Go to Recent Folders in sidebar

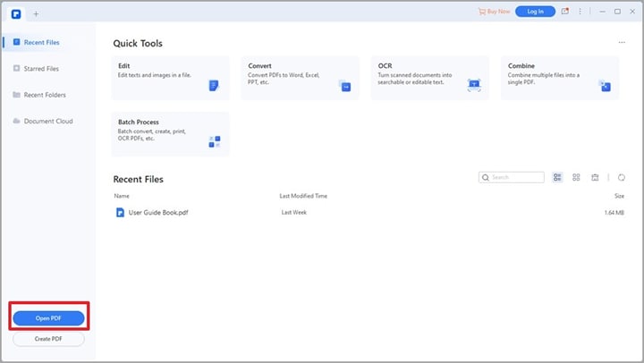point(45,95)
